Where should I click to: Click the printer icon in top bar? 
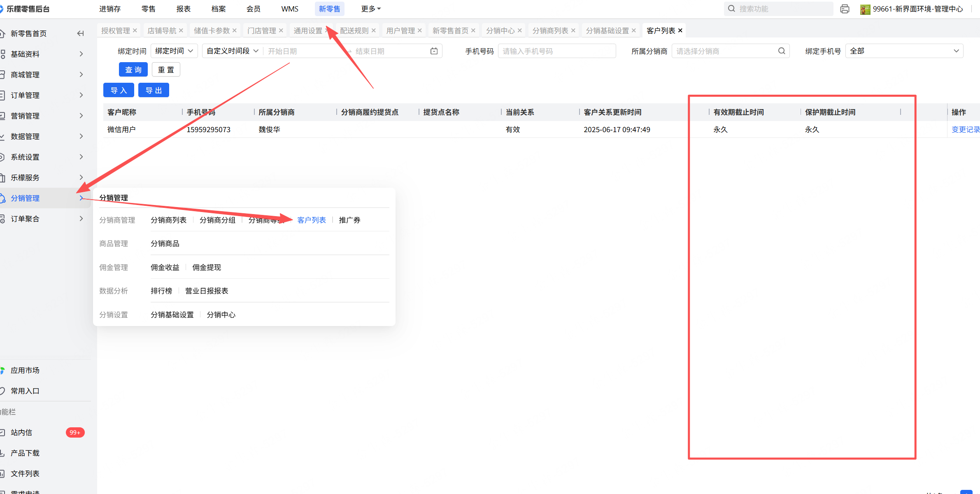(845, 9)
